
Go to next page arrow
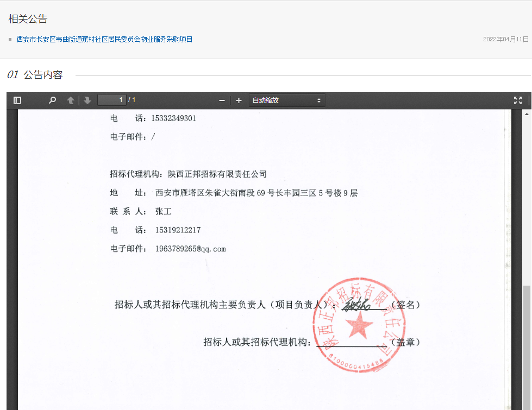pos(87,100)
